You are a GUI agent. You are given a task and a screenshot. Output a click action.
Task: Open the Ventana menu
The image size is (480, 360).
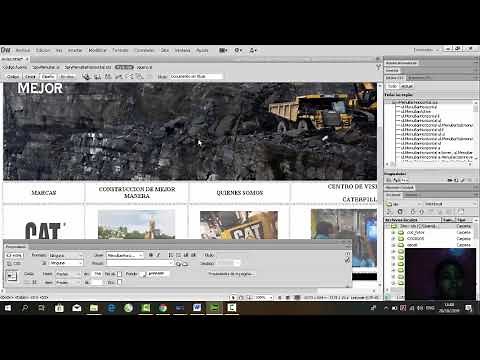tap(182, 50)
